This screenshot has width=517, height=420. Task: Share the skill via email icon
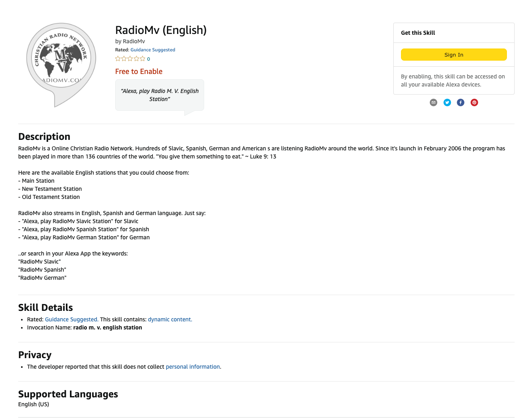tap(433, 102)
